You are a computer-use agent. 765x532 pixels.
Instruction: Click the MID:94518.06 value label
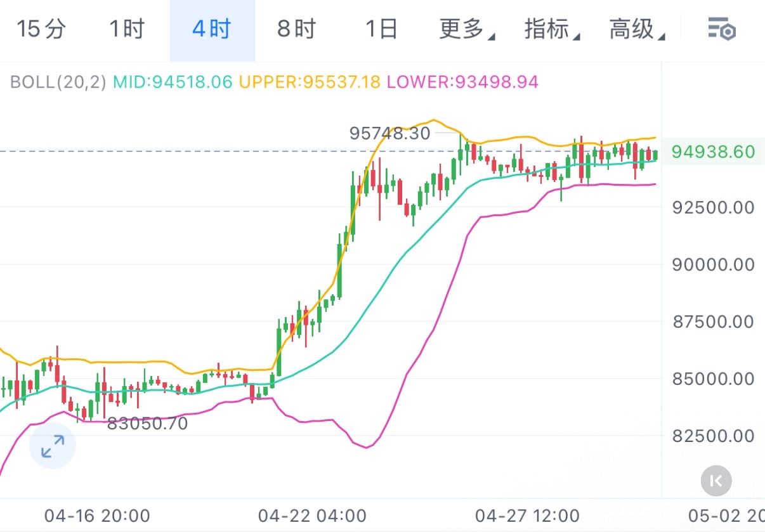(173, 82)
